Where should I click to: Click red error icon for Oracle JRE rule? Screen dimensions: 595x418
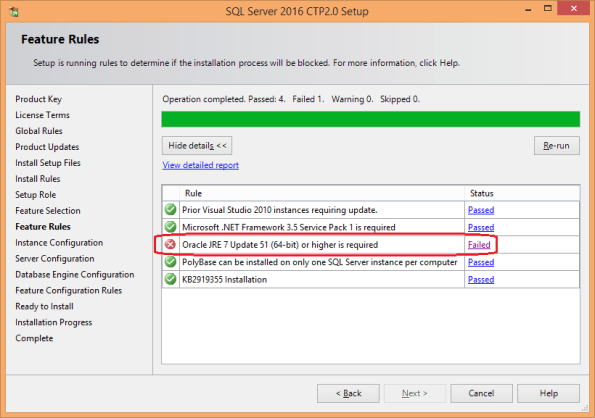click(170, 244)
